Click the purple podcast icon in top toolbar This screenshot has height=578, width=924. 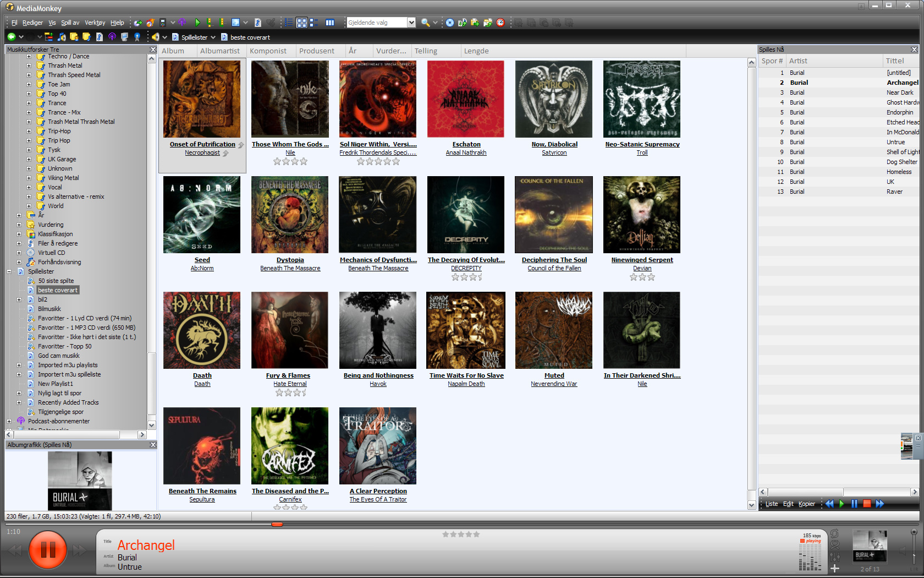point(182,23)
